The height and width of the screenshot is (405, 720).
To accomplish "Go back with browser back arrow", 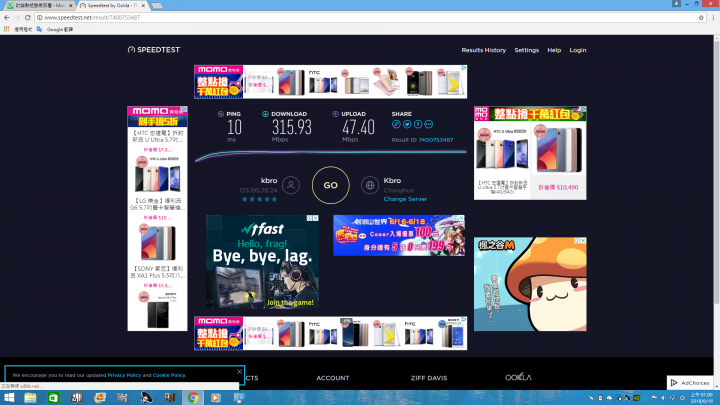I will coord(6,17).
